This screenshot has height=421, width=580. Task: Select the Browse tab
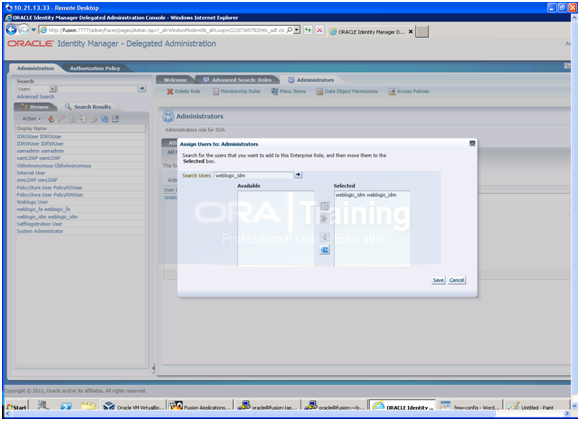pos(35,107)
